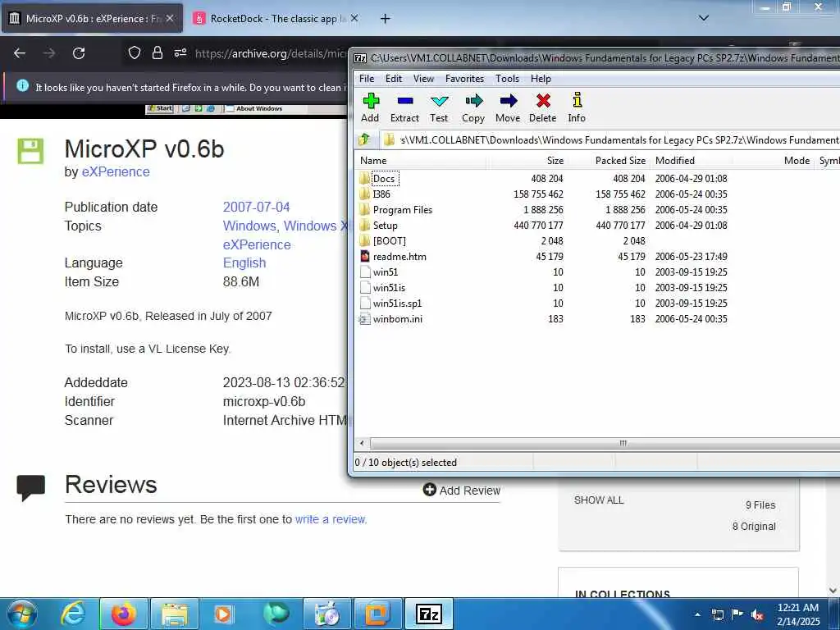Go up one folder level in 7-Zip
The image size is (840, 630).
pos(365,139)
